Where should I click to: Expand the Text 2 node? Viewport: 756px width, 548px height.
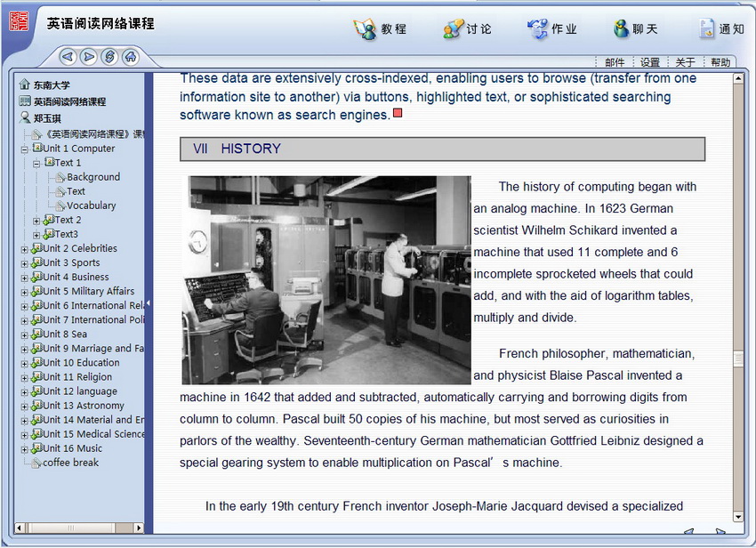(x=36, y=221)
